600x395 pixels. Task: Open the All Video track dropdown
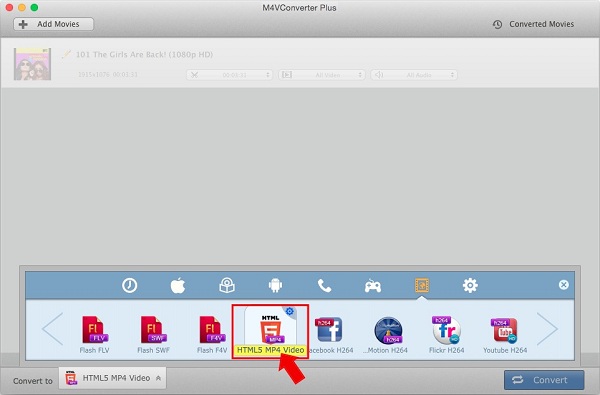click(x=321, y=75)
